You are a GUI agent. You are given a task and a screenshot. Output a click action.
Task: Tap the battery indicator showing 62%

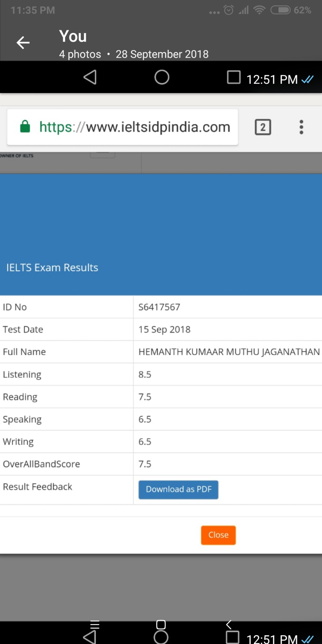point(291,10)
